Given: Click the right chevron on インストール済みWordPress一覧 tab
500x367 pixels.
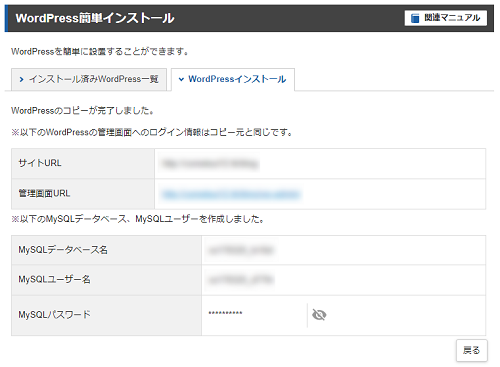Looking at the screenshot, I should click(x=21, y=79).
